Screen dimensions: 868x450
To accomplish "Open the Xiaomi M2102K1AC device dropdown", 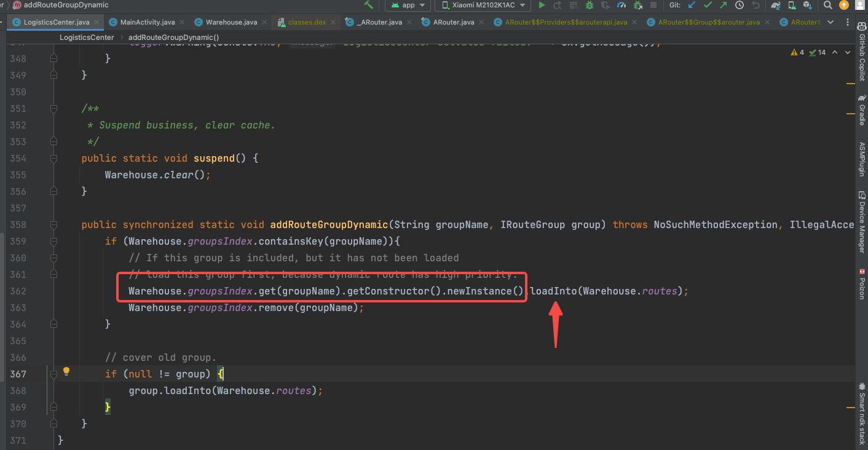I will pyautogui.click(x=483, y=5).
